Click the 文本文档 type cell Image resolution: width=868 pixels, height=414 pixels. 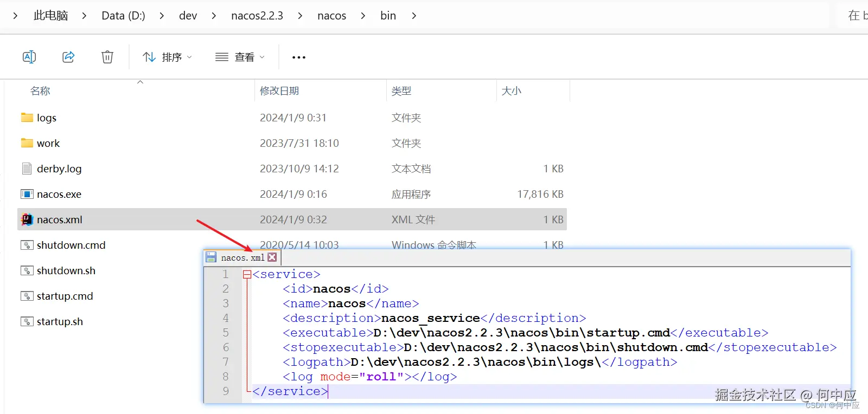[411, 169]
